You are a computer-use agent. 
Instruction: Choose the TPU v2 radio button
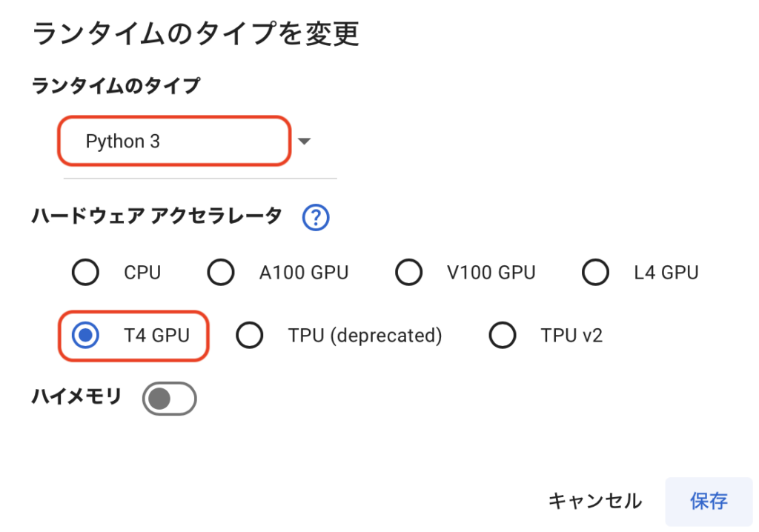pos(502,335)
